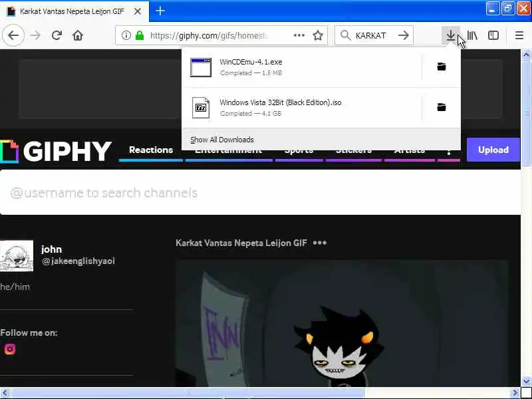
Task: Toggle the Downloads toolbar button
Action: pyautogui.click(x=451, y=35)
